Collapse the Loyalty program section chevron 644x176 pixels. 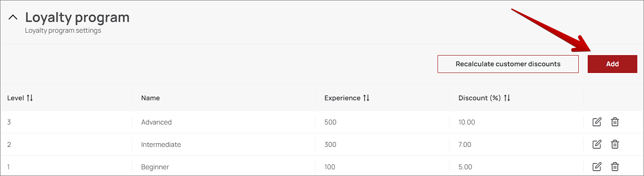click(13, 17)
